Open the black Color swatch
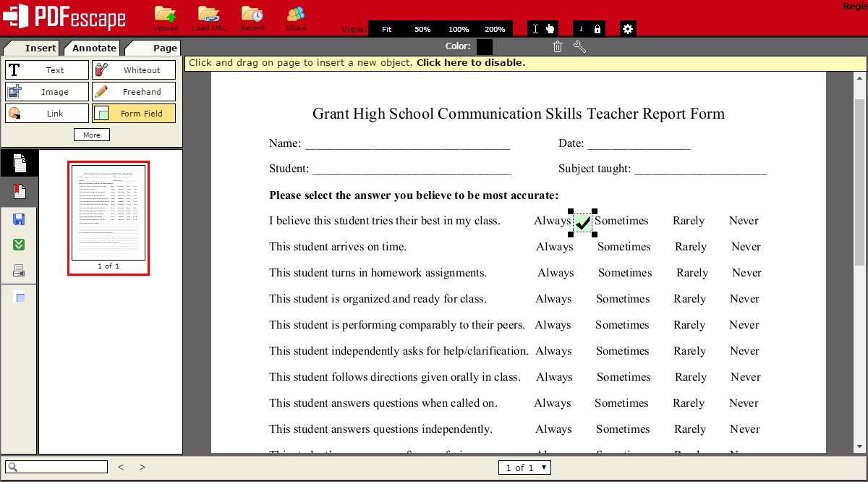 pyautogui.click(x=485, y=46)
